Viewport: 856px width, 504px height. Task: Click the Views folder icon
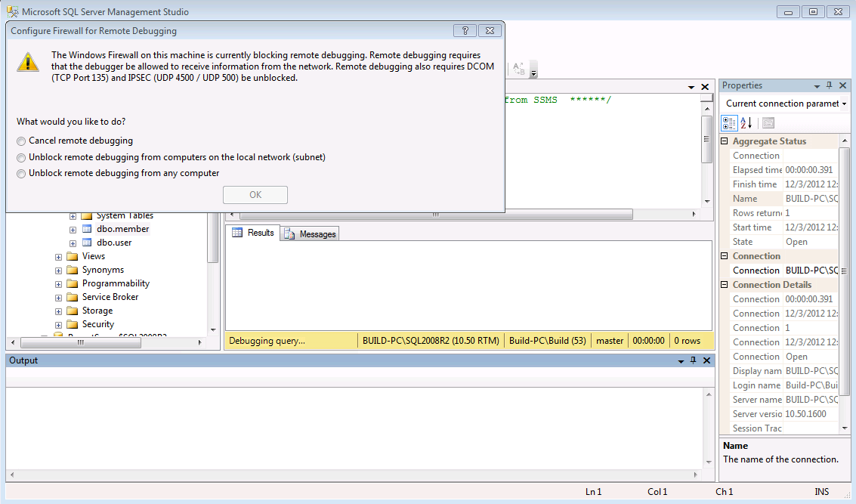[73, 256]
